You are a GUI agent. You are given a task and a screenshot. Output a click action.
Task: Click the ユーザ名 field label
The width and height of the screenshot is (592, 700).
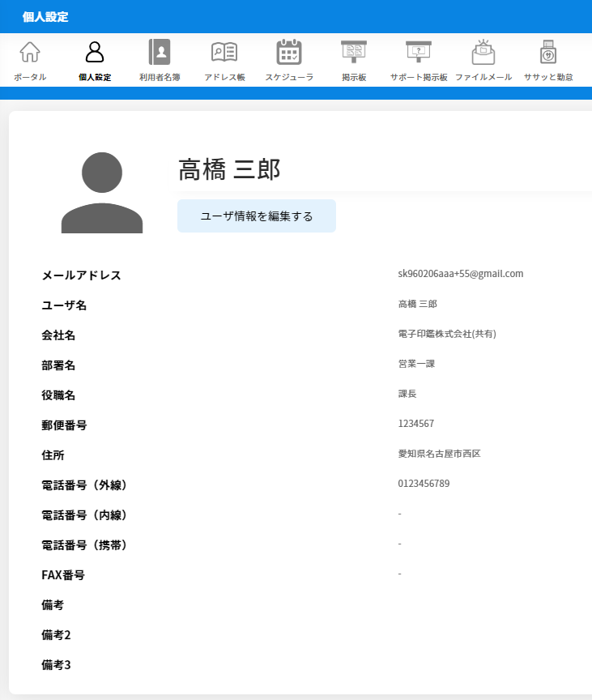click(64, 305)
